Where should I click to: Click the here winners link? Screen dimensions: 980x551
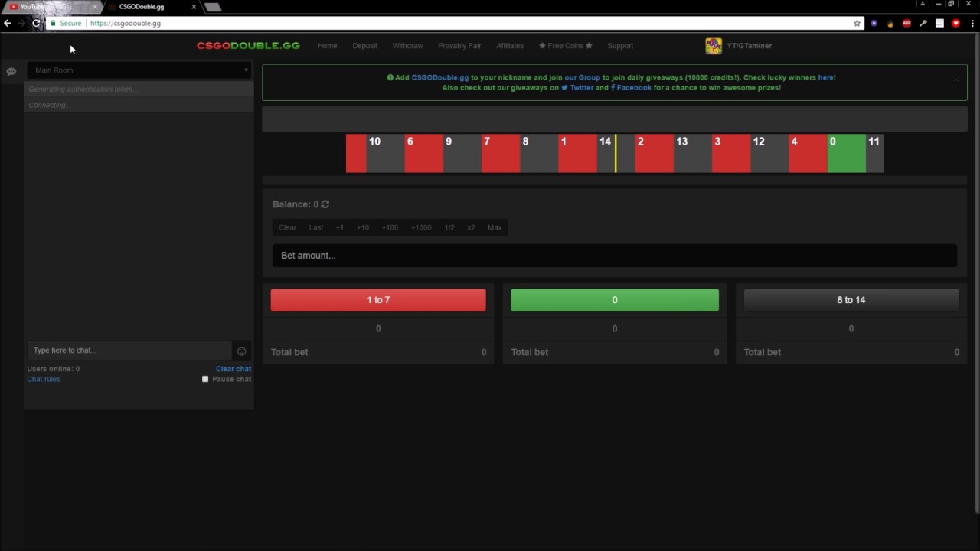click(x=826, y=78)
